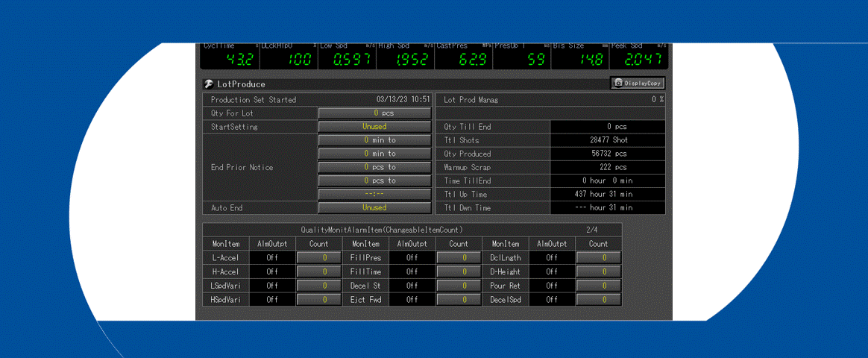Click the DisplayCopy camera button
Screen dimensions: 868x358
638,83
